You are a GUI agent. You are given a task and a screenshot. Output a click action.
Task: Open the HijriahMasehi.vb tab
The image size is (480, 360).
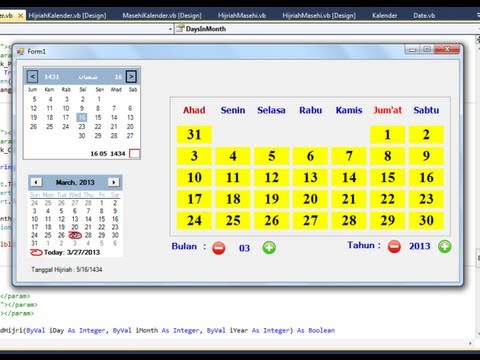click(242, 15)
